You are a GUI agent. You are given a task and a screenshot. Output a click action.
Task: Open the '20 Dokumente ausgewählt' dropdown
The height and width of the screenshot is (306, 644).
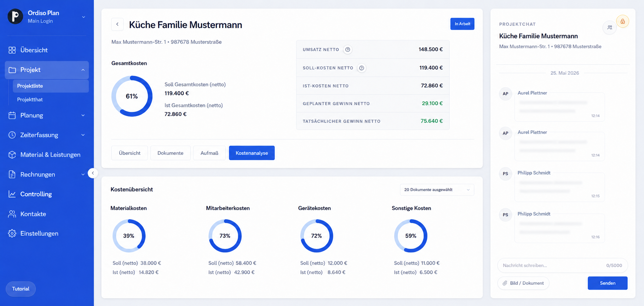[x=437, y=190]
